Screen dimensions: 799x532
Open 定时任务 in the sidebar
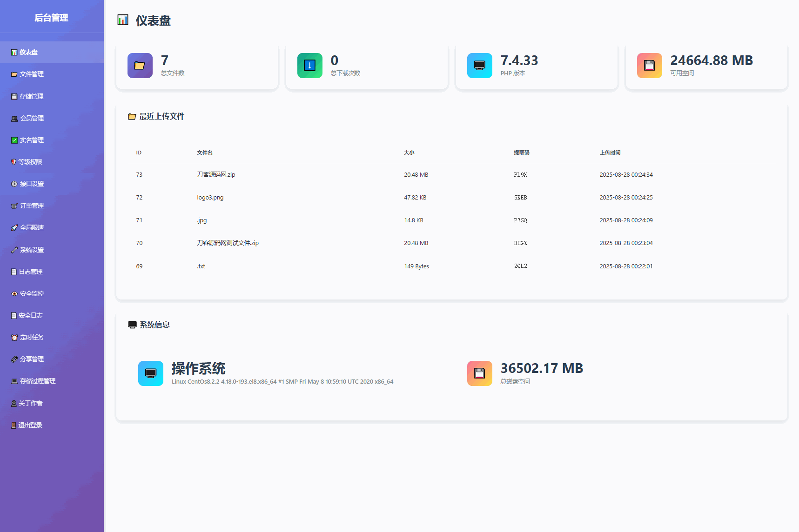tap(32, 338)
